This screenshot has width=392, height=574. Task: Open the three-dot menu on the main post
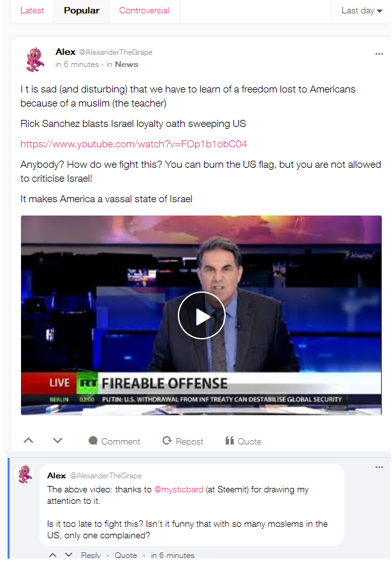coord(379,54)
